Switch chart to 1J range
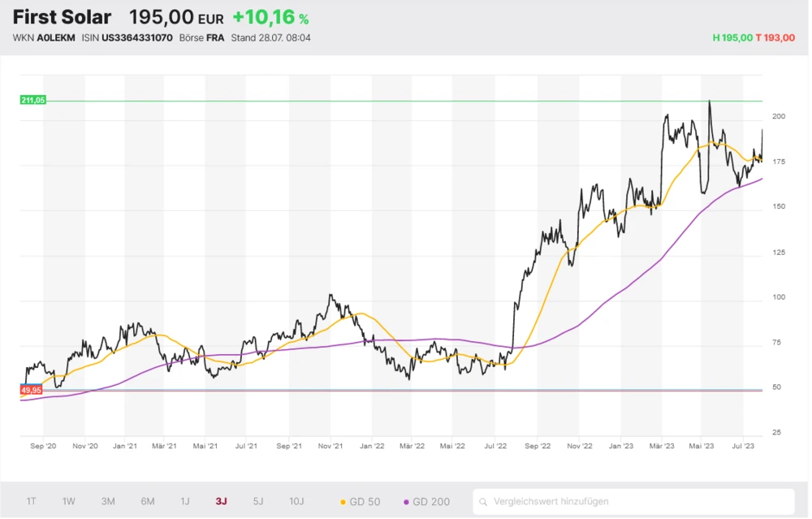 pos(185,502)
